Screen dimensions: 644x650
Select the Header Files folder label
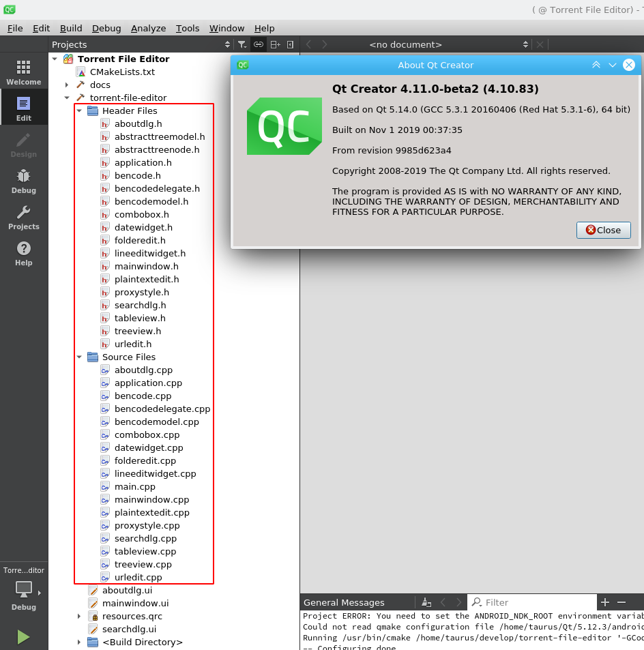[130, 110]
